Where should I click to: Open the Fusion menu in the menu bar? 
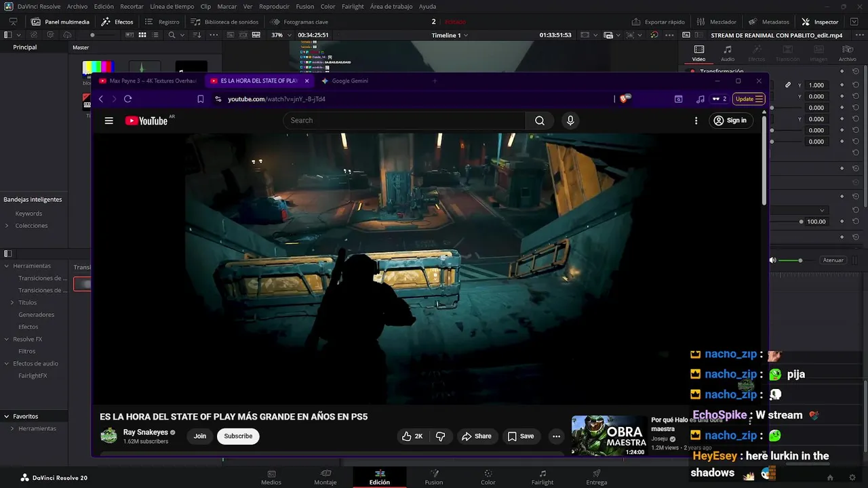[x=305, y=6]
